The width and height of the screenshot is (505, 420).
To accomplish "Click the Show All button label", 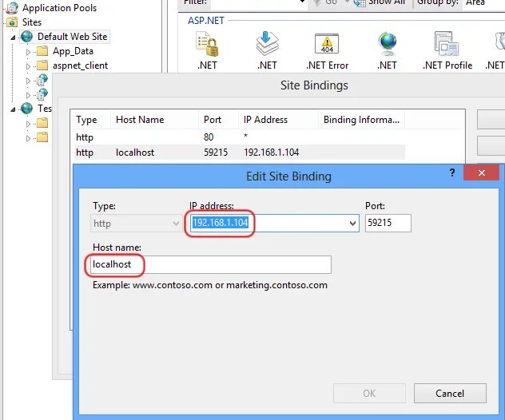I will click(387, 2).
